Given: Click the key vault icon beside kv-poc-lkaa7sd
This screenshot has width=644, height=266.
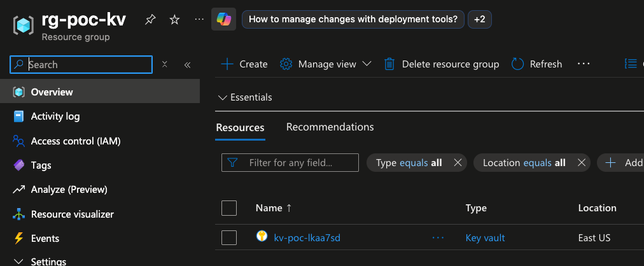Looking at the screenshot, I should 262,236.
